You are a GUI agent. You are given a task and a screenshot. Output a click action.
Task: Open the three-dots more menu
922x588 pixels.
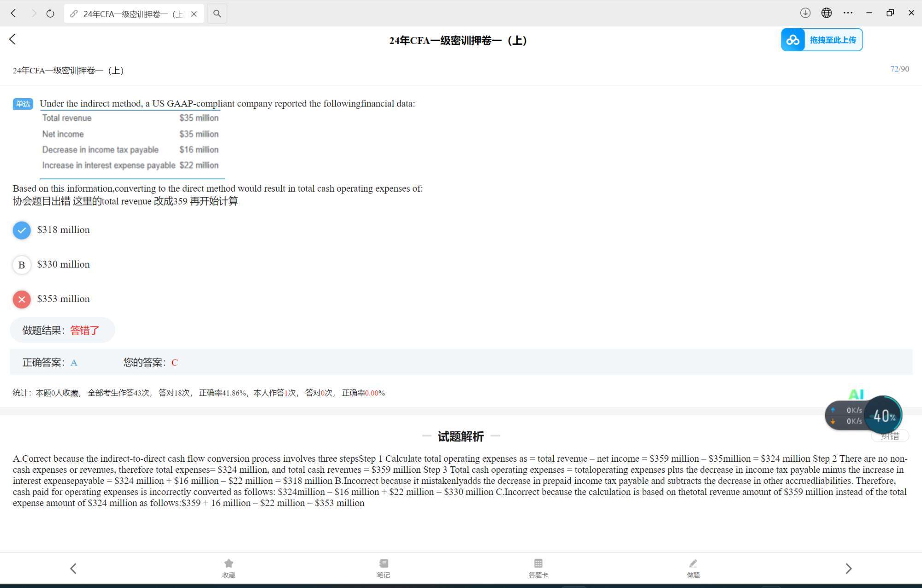tap(848, 13)
